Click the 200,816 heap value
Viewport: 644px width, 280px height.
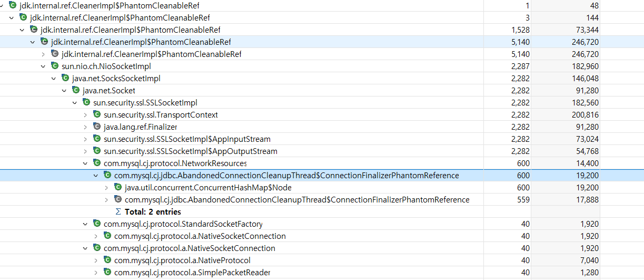pyautogui.click(x=585, y=114)
